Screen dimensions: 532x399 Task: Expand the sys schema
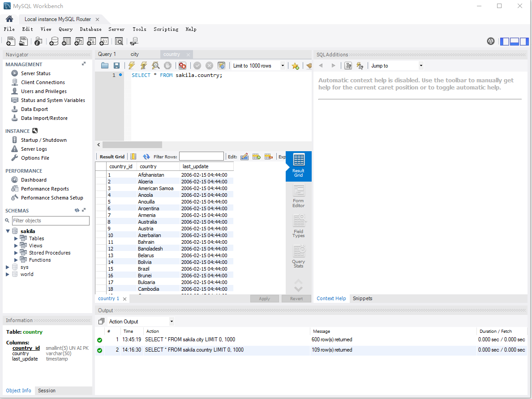8,267
